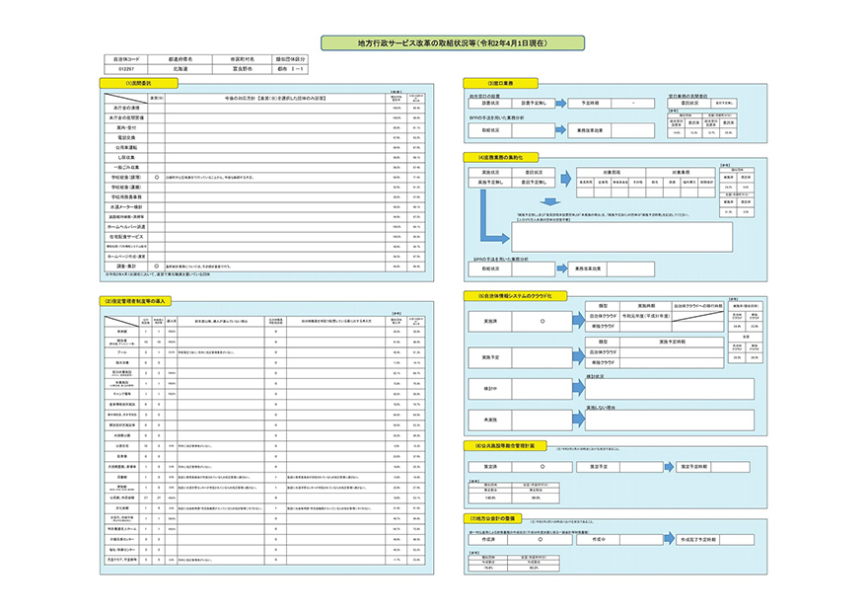Select the '一般ごみ収集' row label
868x614 pixels.
click(x=126, y=168)
